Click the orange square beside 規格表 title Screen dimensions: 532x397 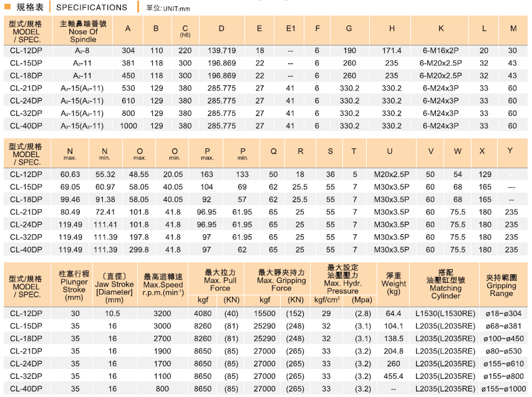click(7, 7)
